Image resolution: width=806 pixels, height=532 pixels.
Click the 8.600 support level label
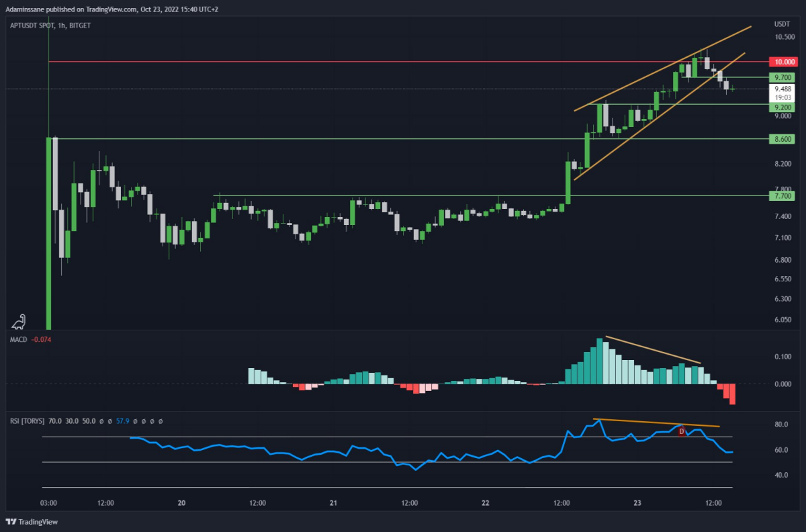783,139
